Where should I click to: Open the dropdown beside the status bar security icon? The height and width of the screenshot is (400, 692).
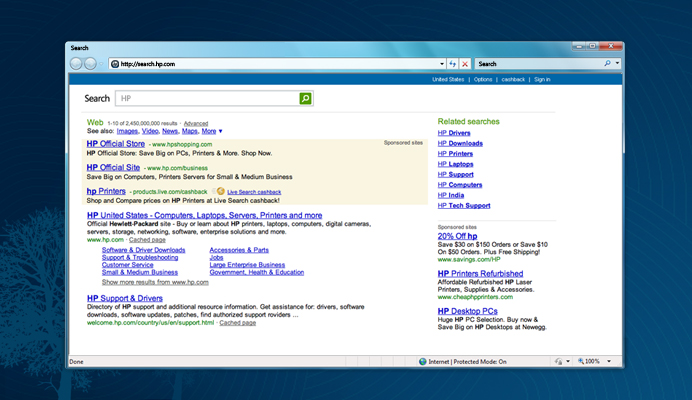pos(568,361)
